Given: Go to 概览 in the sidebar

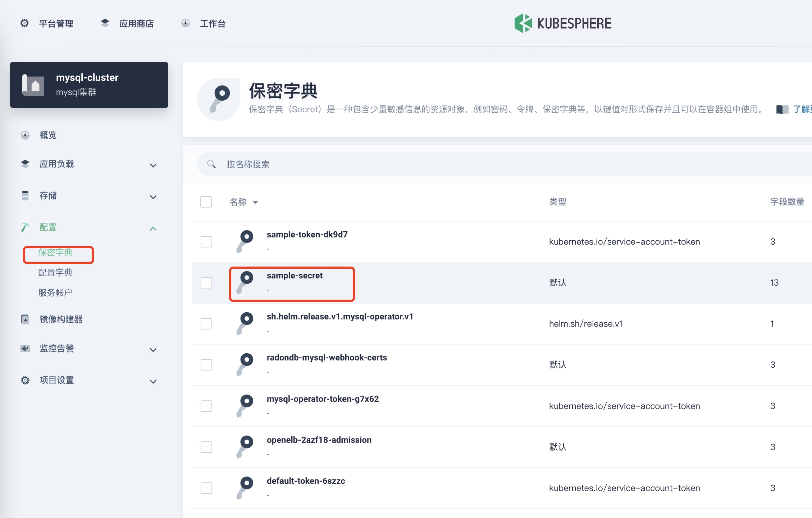Looking at the screenshot, I should click(48, 135).
